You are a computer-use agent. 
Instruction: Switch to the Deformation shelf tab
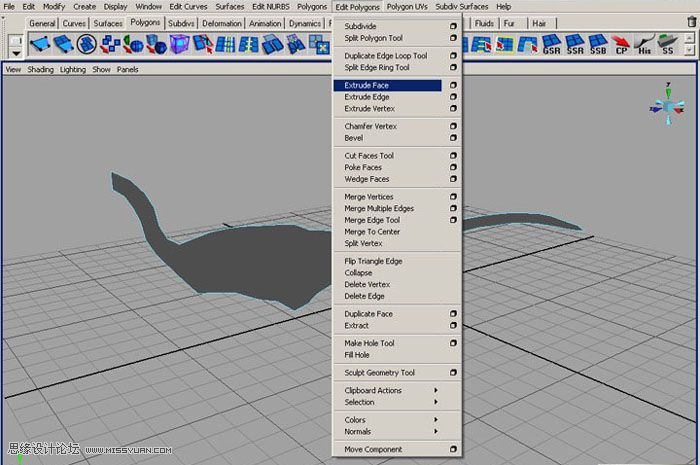point(221,23)
